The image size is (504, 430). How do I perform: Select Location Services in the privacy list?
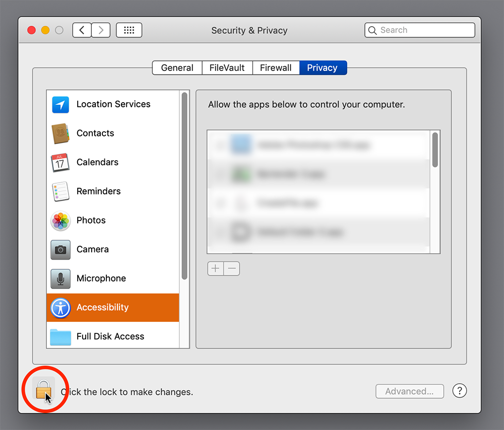[x=113, y=104]
